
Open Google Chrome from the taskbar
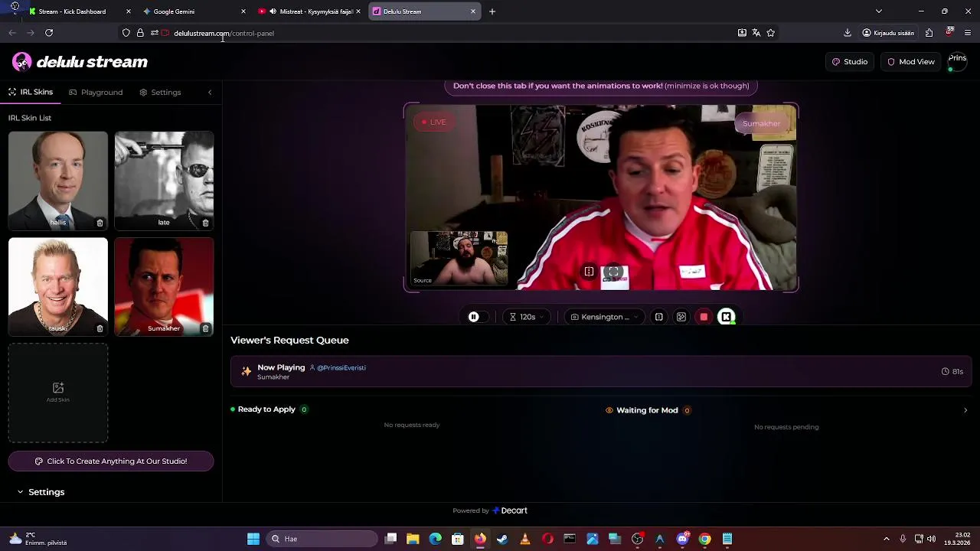click(704, 539)
